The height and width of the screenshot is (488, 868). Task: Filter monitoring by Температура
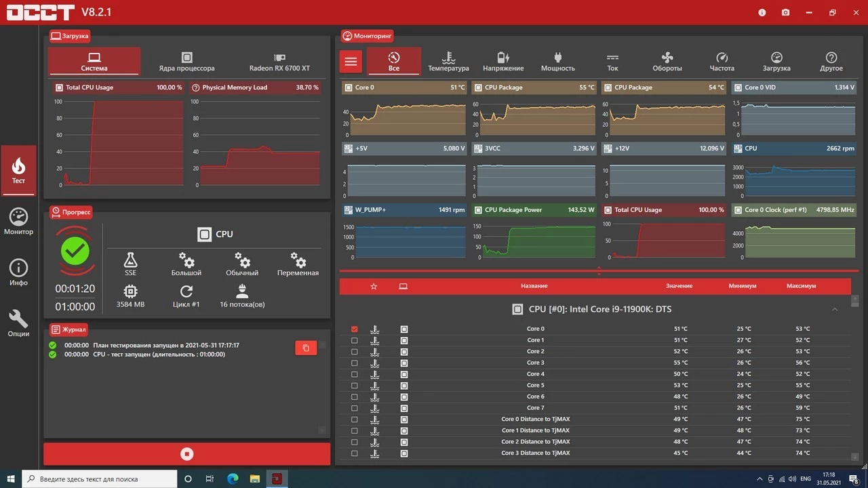pos(448,62)
